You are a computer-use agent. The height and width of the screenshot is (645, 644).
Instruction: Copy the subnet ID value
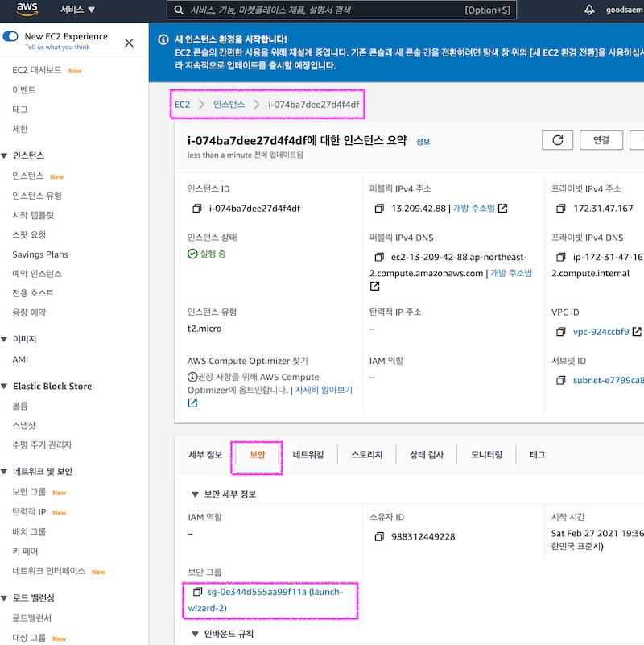[561, 381]
